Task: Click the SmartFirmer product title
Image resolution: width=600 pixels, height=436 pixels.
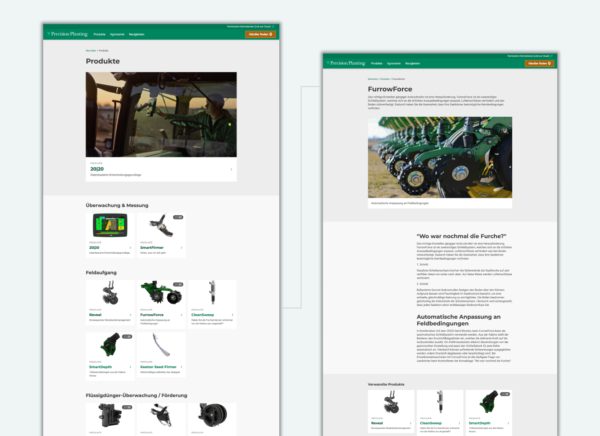Action: 152,248
